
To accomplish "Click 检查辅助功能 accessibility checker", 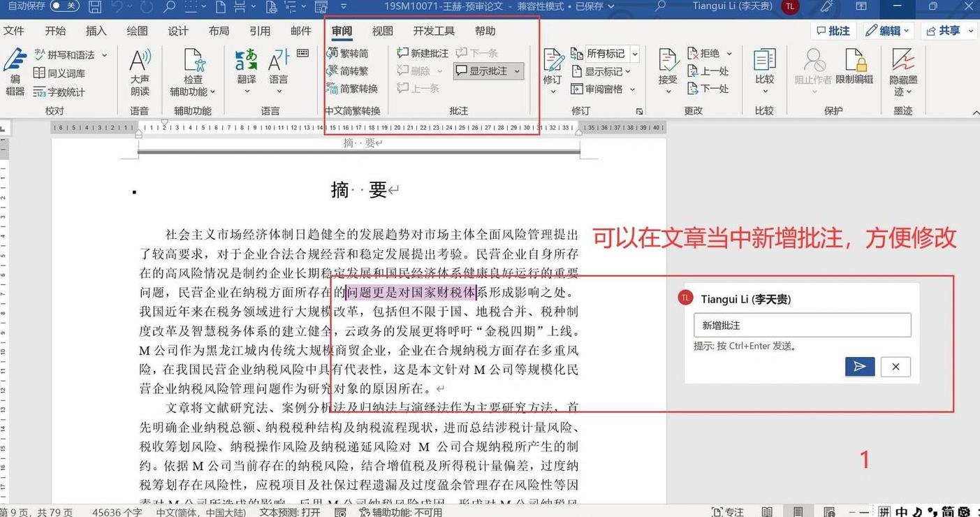I will (193, 73).
